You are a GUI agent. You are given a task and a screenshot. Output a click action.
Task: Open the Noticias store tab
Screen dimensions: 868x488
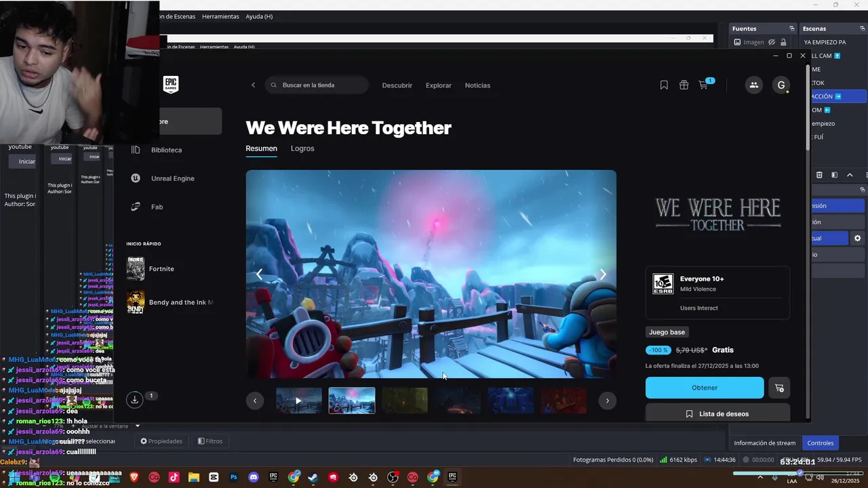coord(477,85)
